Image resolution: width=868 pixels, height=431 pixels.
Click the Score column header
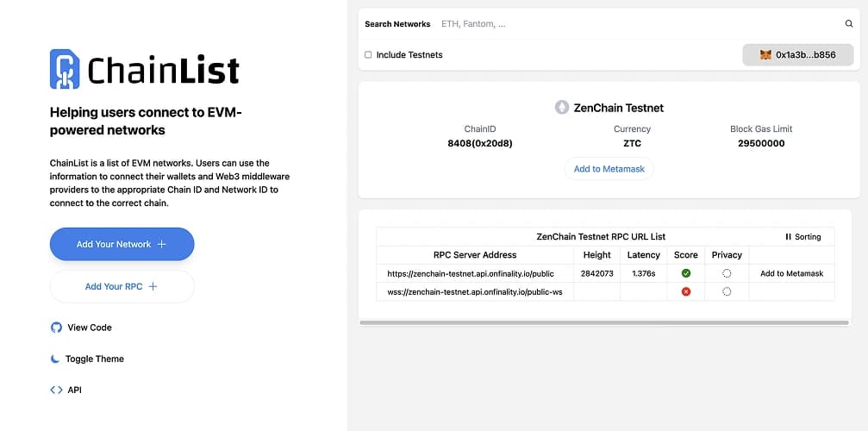(x=686, y=255)
